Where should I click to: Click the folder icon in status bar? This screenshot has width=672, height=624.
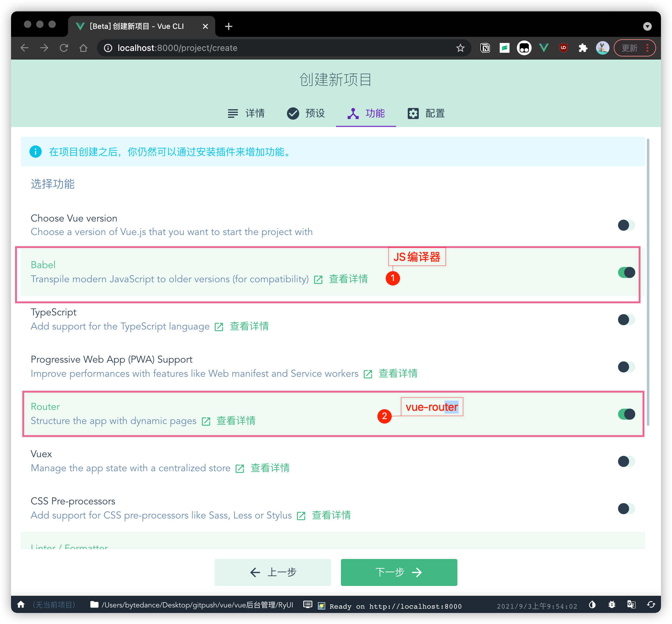point(94,604)
